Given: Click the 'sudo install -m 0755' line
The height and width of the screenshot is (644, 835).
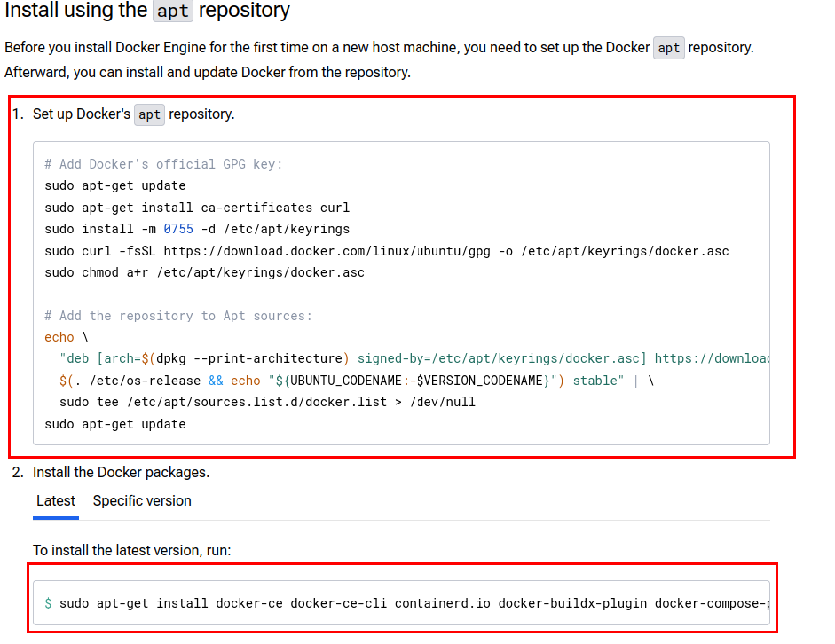Looking at the screenshot, I should click(197, 230).
